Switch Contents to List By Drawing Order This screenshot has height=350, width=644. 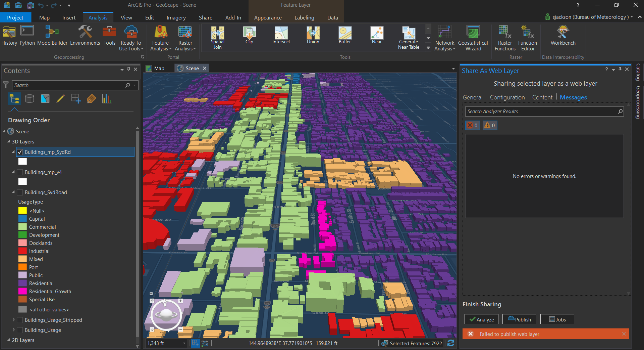coord(14,99)
